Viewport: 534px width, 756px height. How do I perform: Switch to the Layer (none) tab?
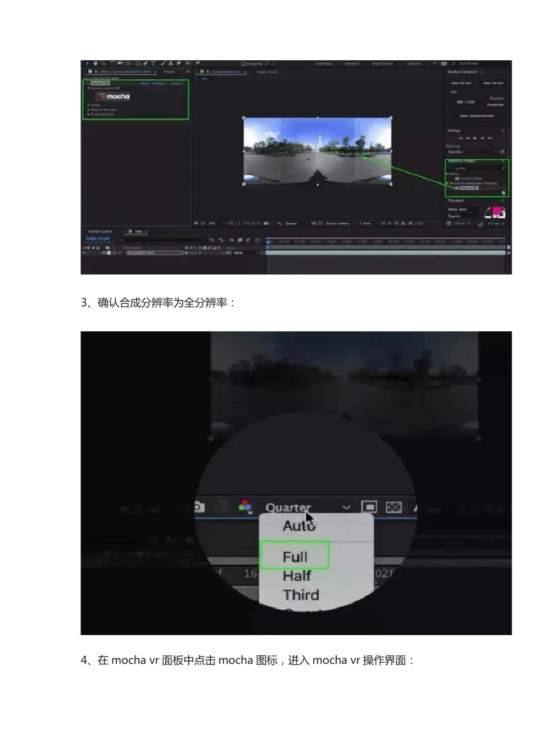click(268, 72)
